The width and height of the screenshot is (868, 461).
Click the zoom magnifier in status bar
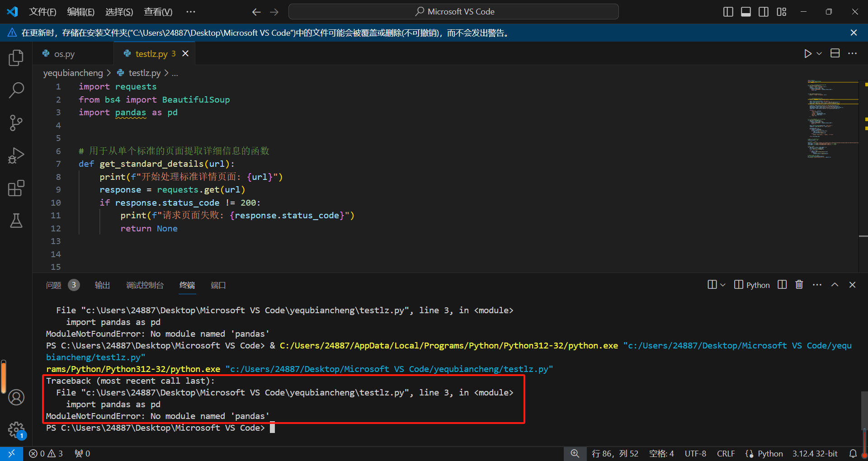point(575,453)
